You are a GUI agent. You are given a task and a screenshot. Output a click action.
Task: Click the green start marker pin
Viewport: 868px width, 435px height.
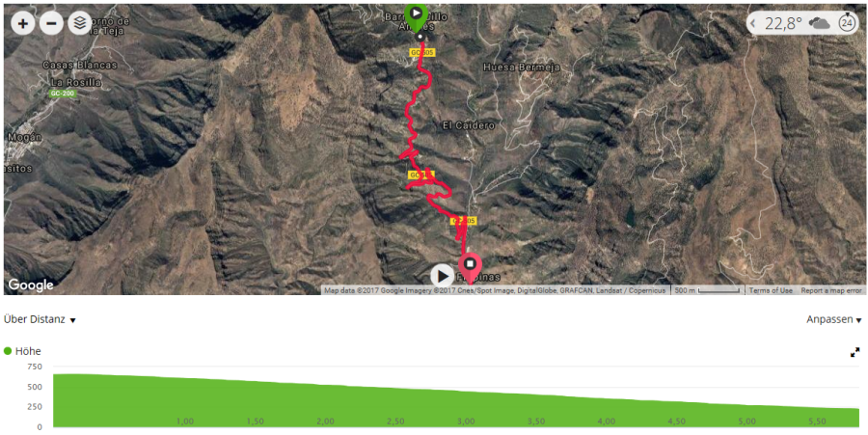tap(416, 16)
